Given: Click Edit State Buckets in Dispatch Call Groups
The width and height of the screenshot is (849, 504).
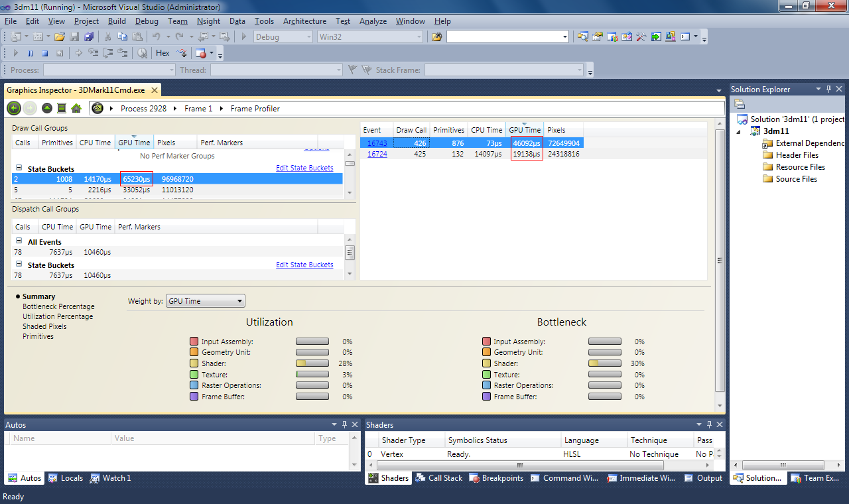Looking at the screenshot, I should [304, 265].
